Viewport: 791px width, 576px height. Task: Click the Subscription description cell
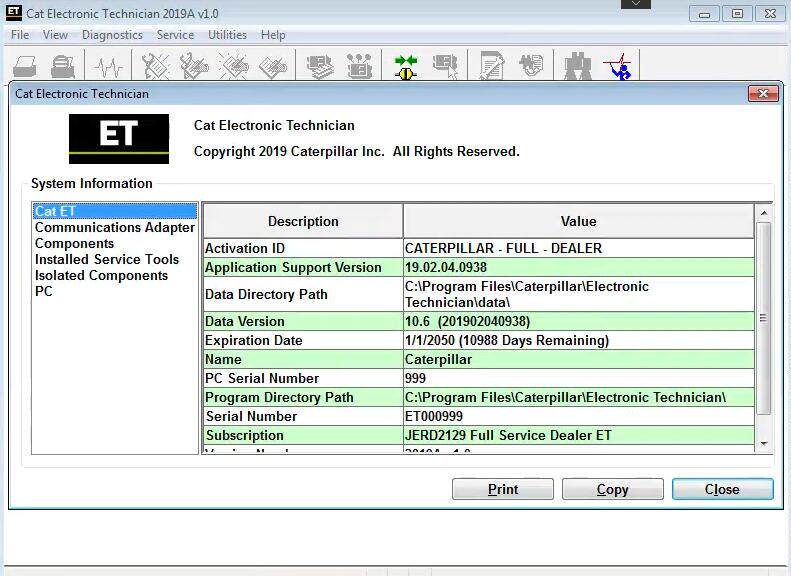tap(303, 435)
